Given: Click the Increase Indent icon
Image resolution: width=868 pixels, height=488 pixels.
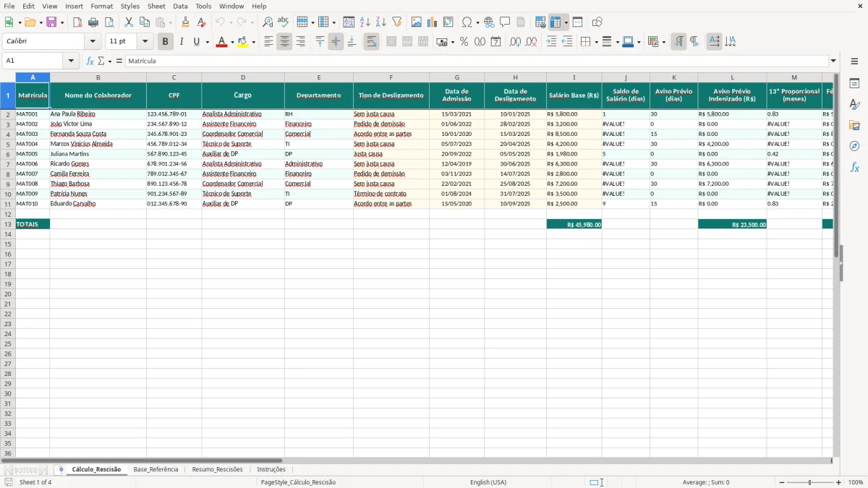Looking at the screenshot, I should (x=551, y=42).
